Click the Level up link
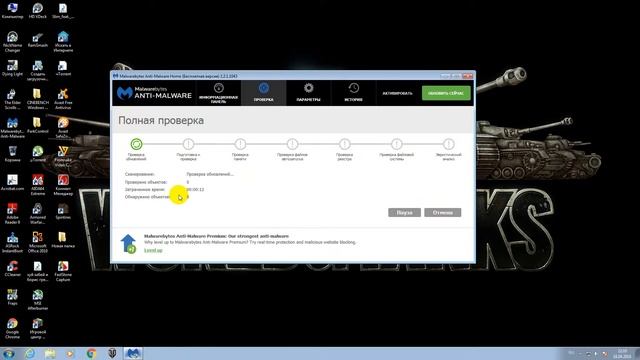Image resolution: width=640 pixels, height=360 pixels. point(153,250)
